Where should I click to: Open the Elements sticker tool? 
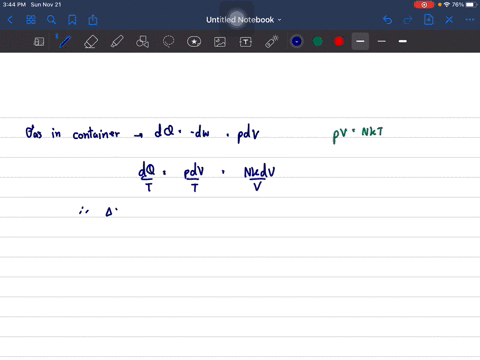pos(194,42)
